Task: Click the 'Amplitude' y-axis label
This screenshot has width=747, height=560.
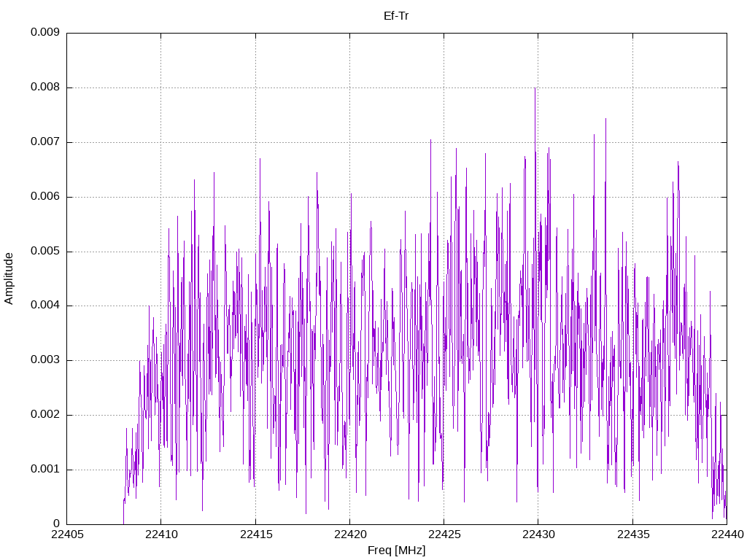Action: pyautogui.click(x=9, y=279)
